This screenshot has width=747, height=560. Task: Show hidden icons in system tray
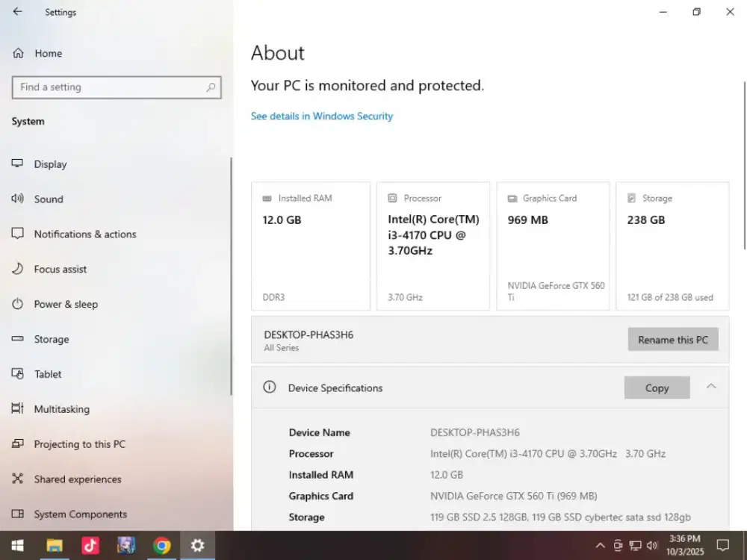click(x=600, y=546)
